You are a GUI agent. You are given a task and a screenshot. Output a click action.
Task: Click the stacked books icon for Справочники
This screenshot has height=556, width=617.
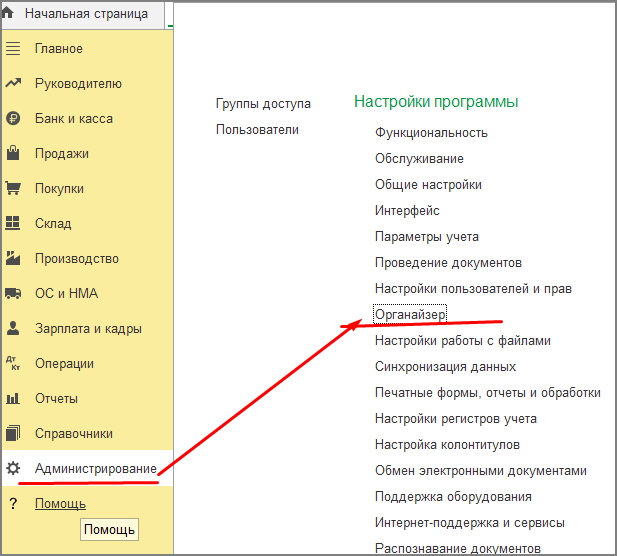pyautogui.click(x=13, y=433)
